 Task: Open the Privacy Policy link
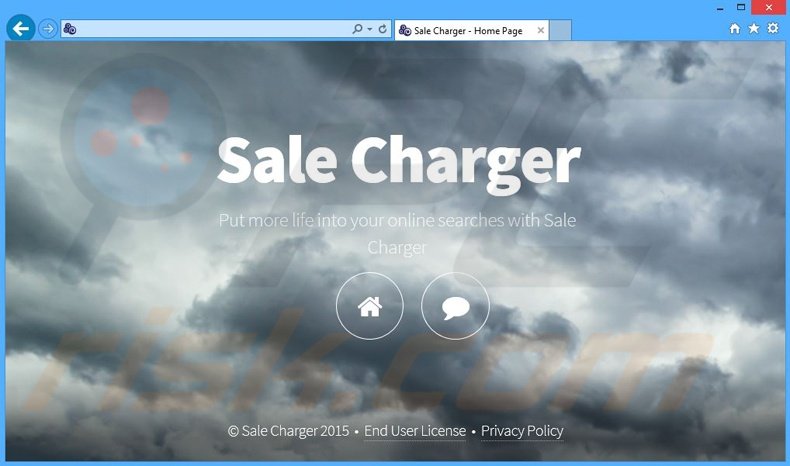click(x=522, y=431)
